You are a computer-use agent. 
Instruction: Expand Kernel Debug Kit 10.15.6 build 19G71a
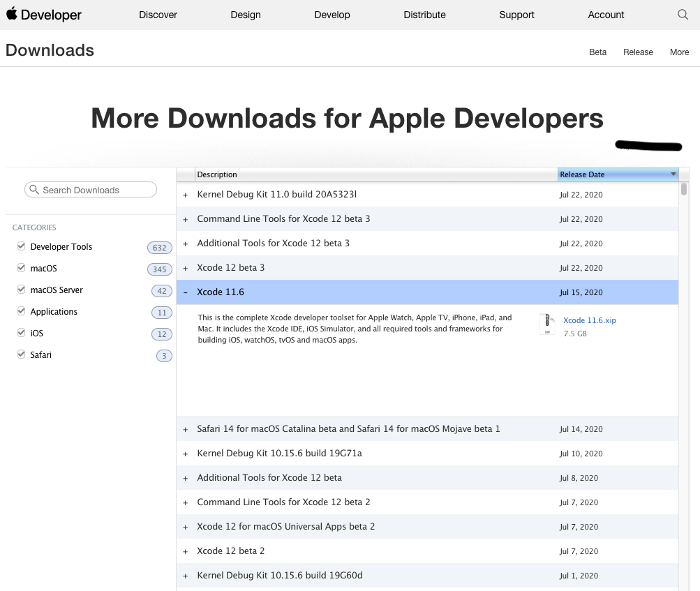pyautogui.click(x=185, y=454)
